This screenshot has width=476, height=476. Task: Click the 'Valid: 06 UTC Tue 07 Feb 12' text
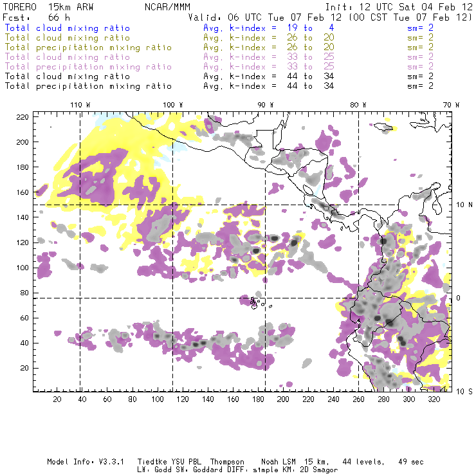(x=265, y=17)
